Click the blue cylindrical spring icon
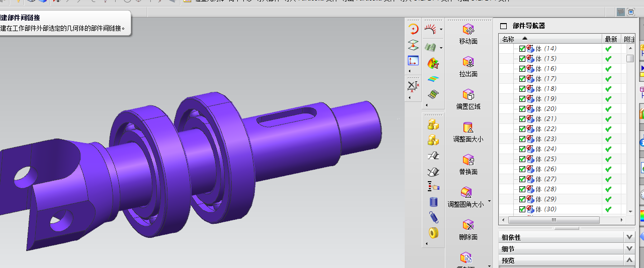Image resolution: width=644 pixels, height=268 pixels. point(433,202)
